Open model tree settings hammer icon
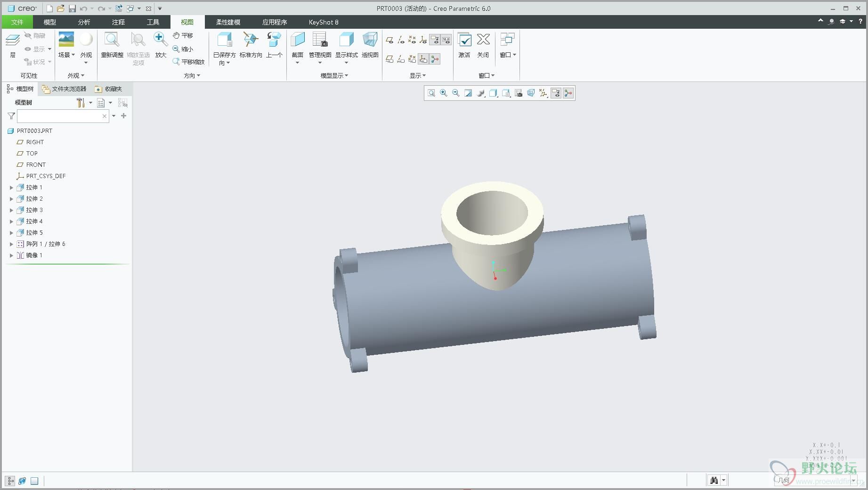868x490 pixels. click(81, 103)
